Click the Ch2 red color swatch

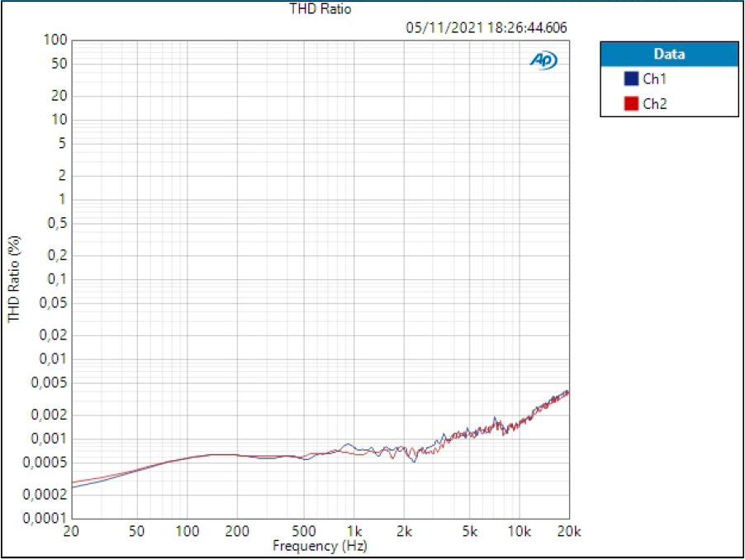click(631, 103)
